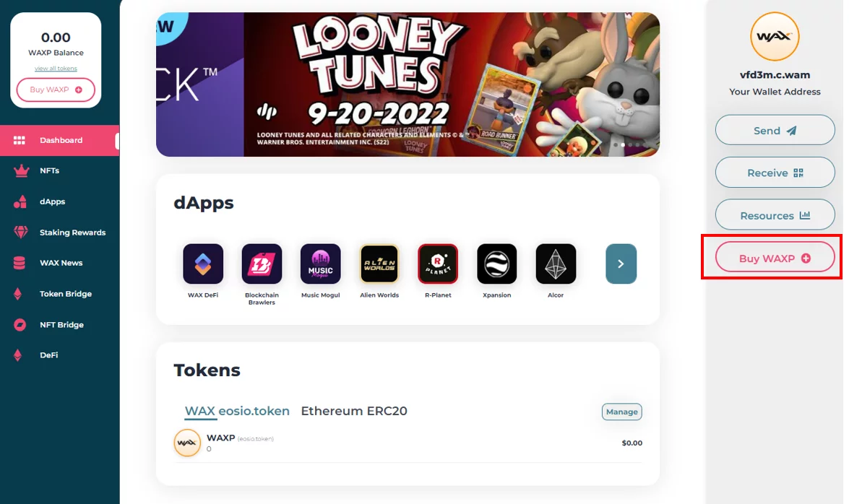Click the Receive button
849x504 pixels.
point(775,173)
